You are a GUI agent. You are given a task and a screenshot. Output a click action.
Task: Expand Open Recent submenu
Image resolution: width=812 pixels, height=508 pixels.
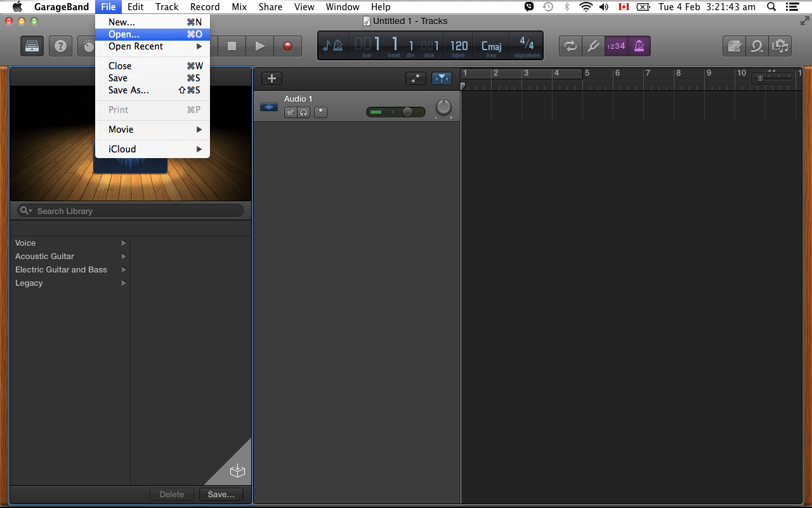coord(152,46)
